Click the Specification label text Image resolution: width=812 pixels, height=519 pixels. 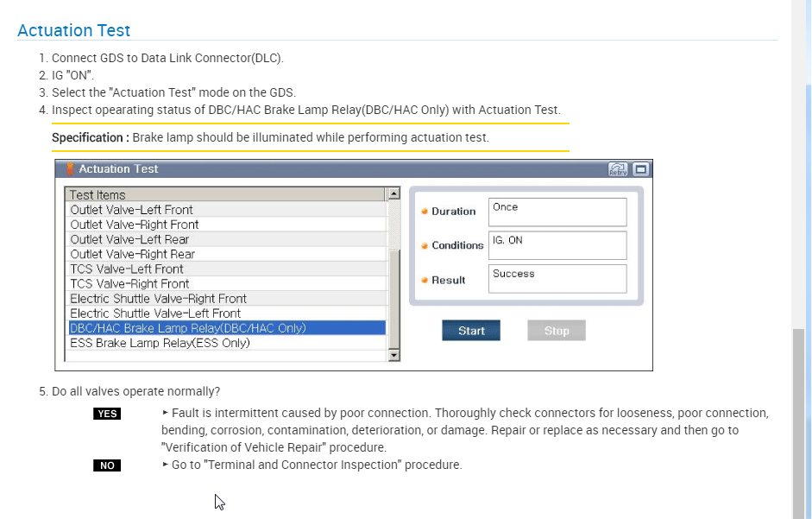point(90,137)
